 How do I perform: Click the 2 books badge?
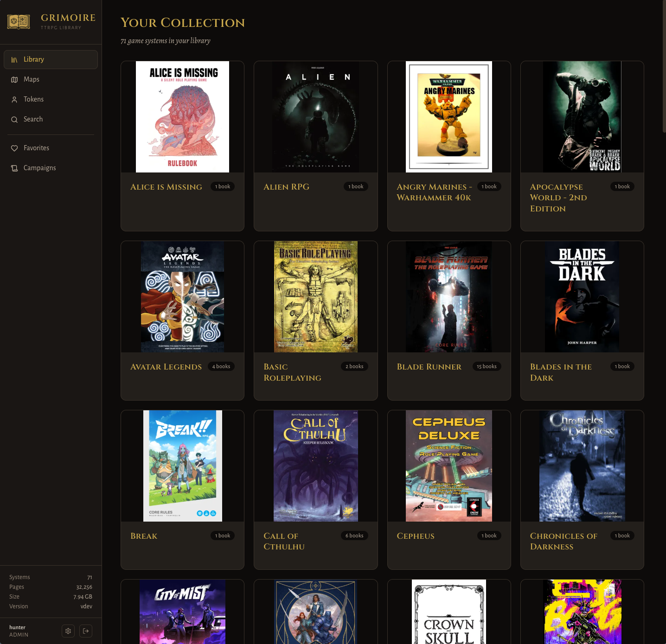354,366
